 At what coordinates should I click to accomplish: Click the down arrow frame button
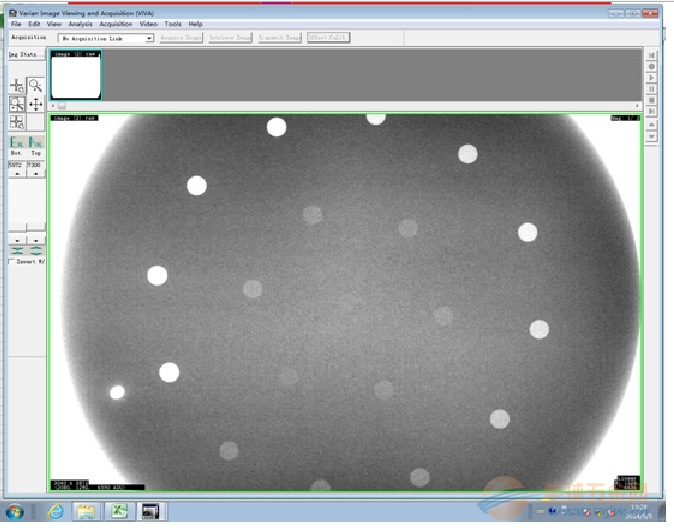652,136
